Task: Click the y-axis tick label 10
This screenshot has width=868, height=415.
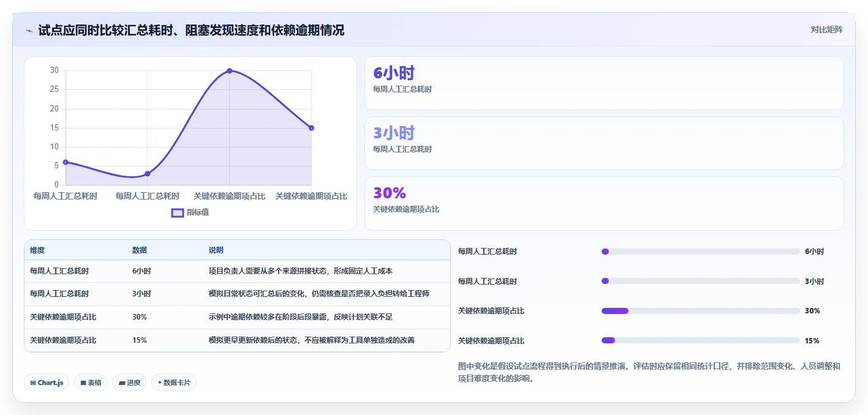Action: (55, 146)
